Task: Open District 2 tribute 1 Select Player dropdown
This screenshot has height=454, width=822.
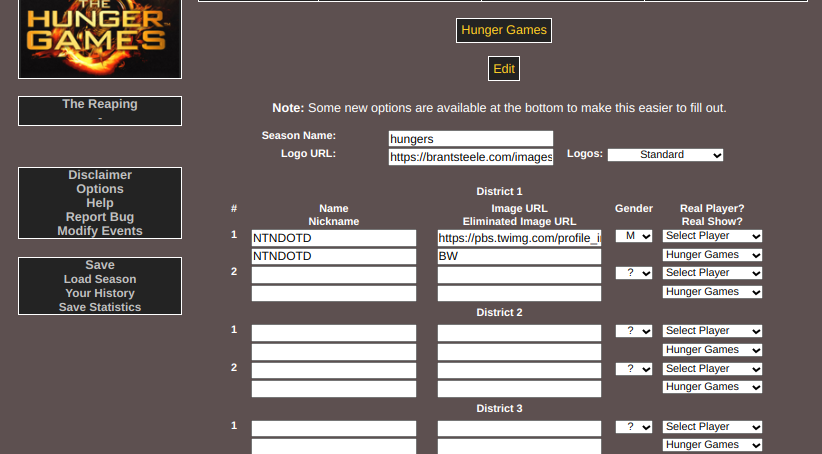Action: point(712,331)
